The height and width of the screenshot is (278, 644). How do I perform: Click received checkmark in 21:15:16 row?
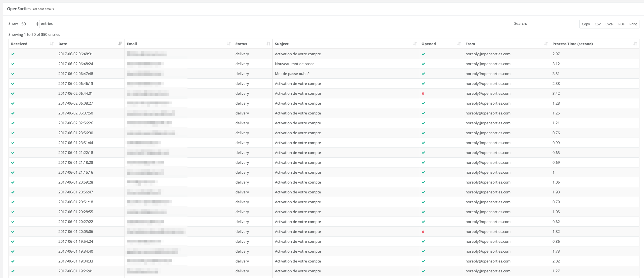(13, 172)
